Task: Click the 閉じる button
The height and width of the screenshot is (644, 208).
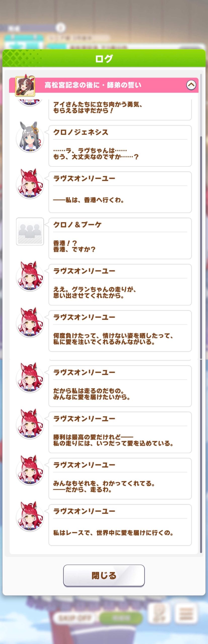Action: pyautogui.click(x=104, y=575)
